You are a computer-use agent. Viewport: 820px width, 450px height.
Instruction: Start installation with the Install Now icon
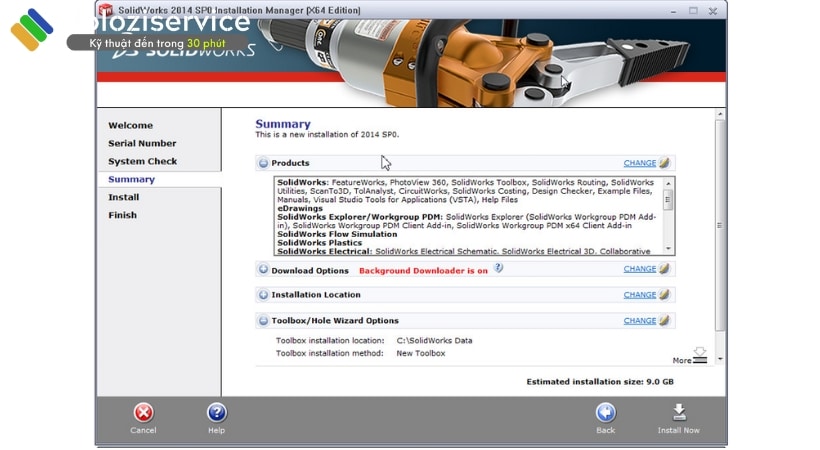(678, 413)
